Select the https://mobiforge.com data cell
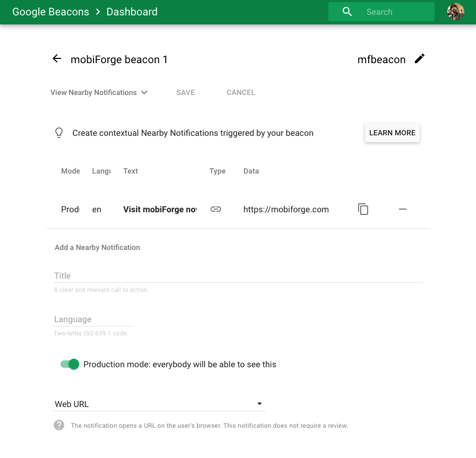The image size is (476, 458). pos(286,210)
